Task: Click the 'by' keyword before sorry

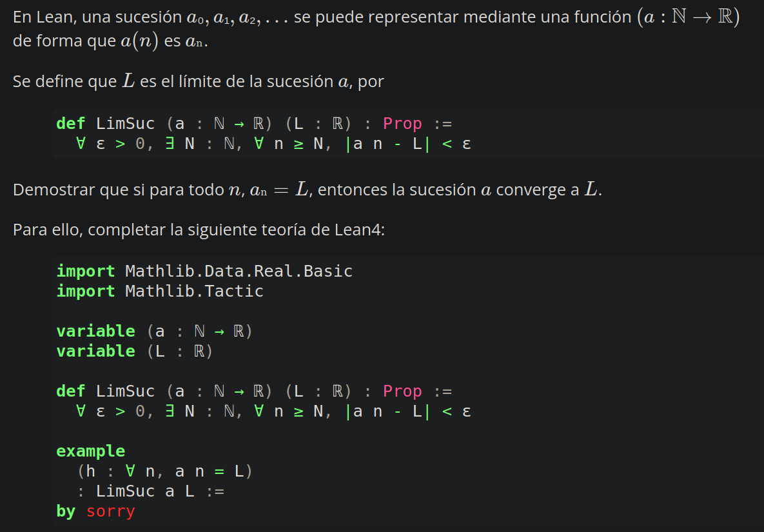Action: coord(66,511)
